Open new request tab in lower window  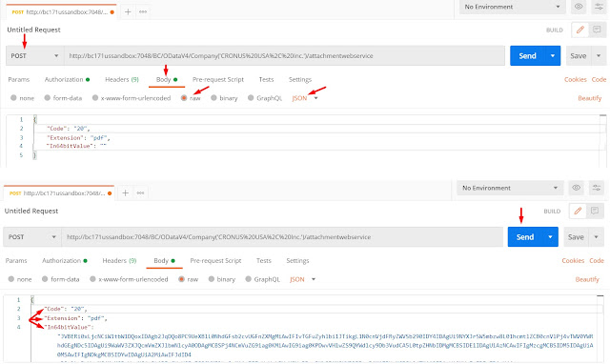tap(125, 192)
